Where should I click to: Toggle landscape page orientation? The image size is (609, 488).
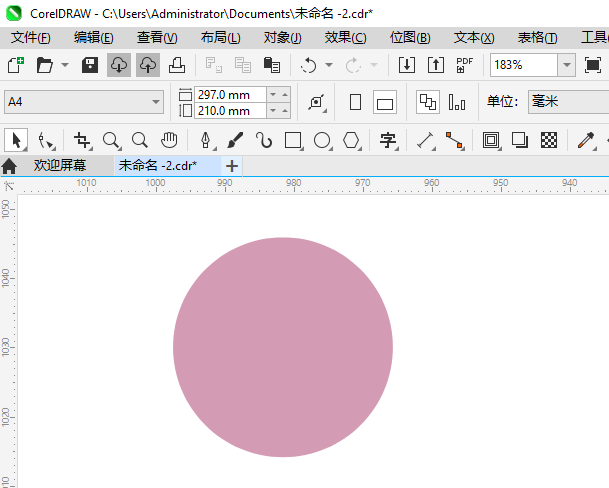385,102
